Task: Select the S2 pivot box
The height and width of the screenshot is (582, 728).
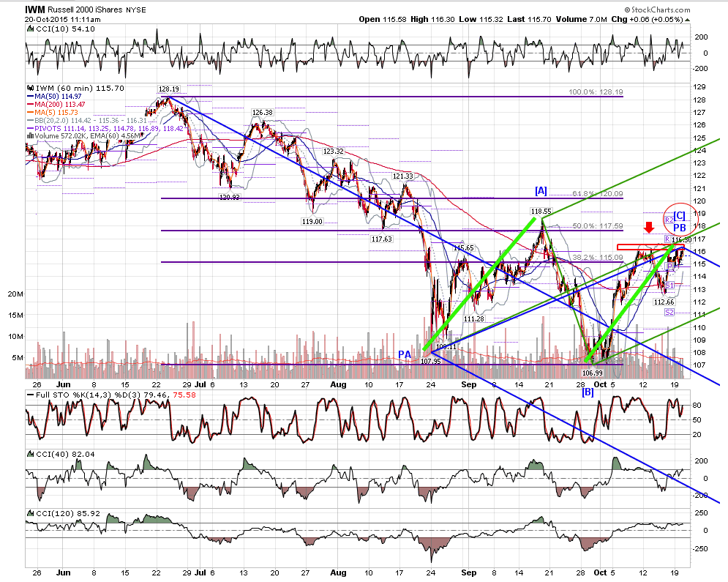Action: 669,313
